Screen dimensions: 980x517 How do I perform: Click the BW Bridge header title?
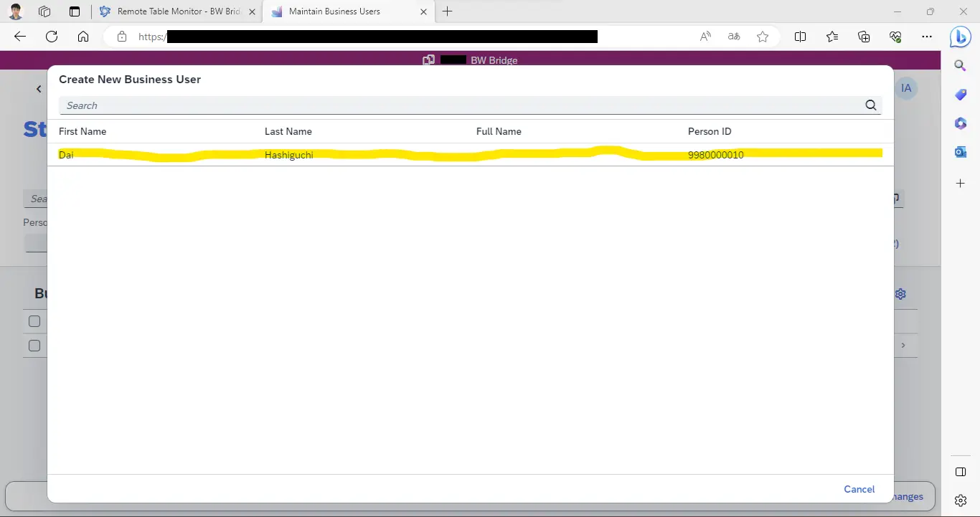(x=494, y=60)
